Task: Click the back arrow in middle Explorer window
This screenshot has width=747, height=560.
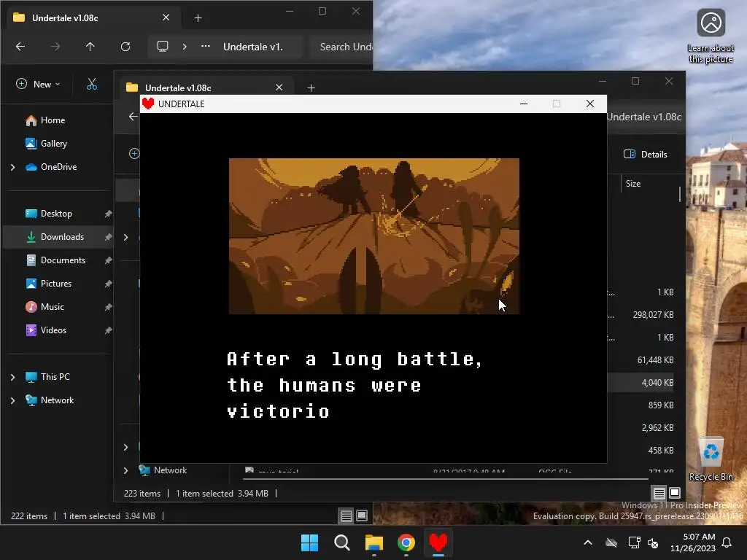Action: click(x=133, y=117)
